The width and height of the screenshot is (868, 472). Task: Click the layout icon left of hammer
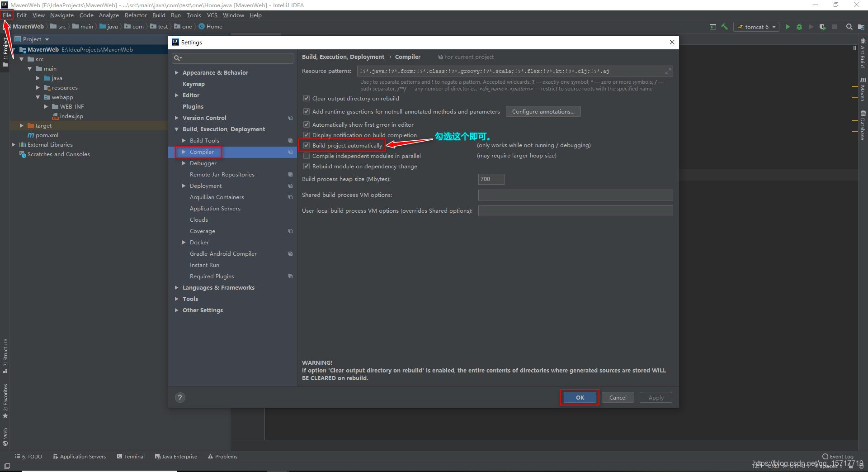tap(713, 27)
